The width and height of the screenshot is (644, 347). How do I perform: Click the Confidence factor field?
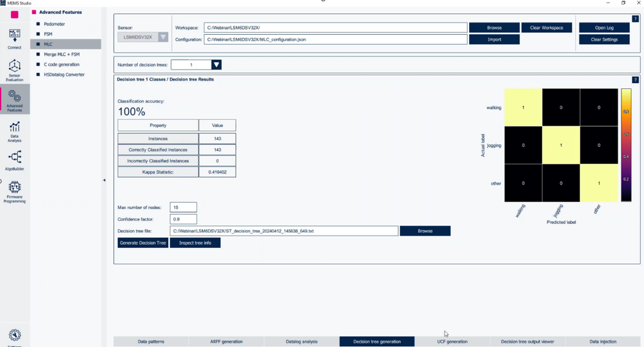pyautogui.click(x=183, y=219)
